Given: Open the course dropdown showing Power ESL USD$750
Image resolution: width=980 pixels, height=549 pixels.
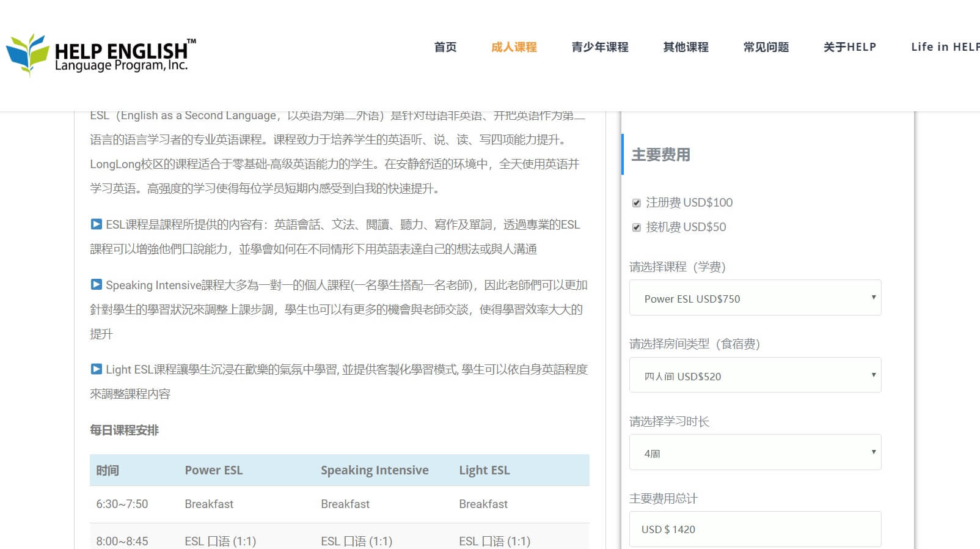Looking at the screenshot, I should [x=755, y=298].
